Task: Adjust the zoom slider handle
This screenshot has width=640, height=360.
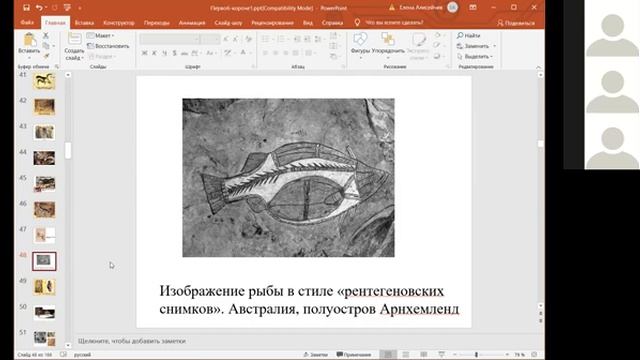Action: coord(476,354)
